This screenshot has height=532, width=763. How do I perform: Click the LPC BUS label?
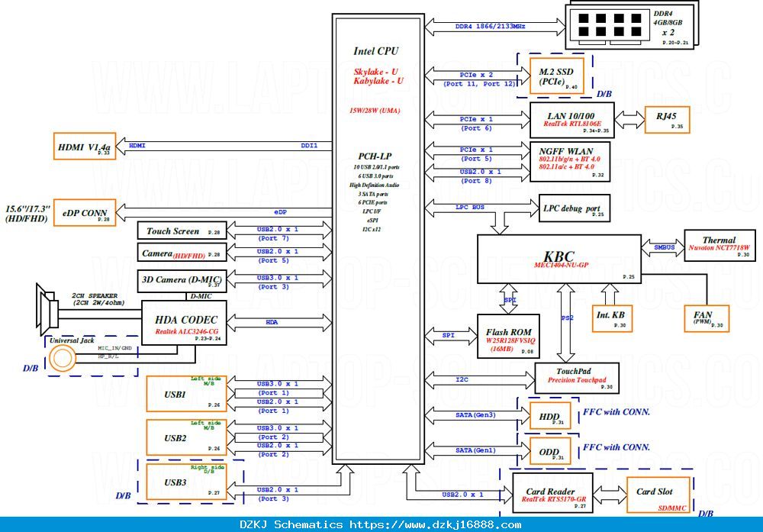[469, 207]
